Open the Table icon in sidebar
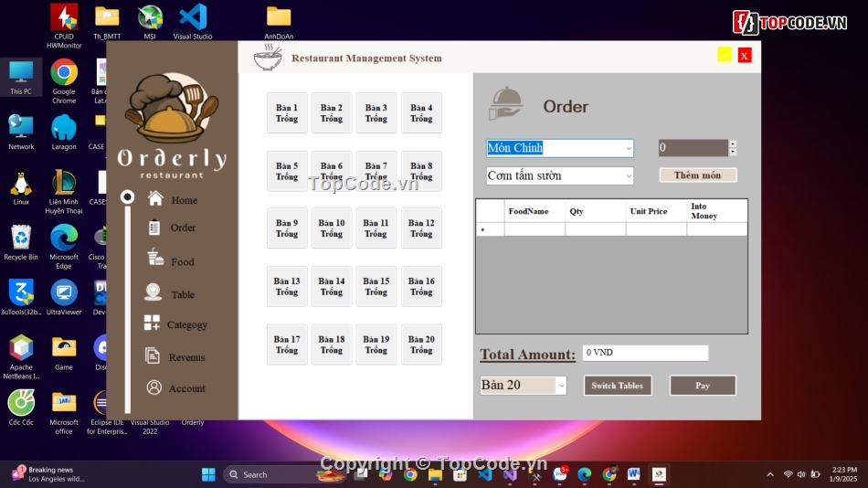868x488 pixels. [153, 292]
